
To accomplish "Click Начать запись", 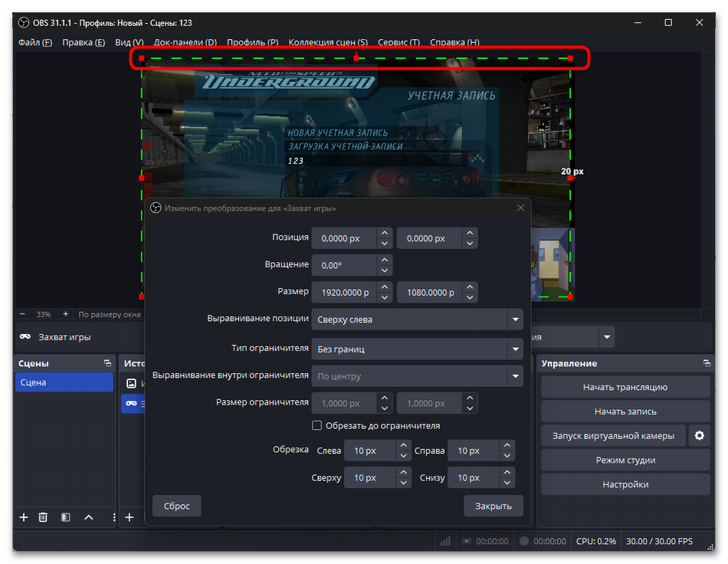I will click(625, 412).
